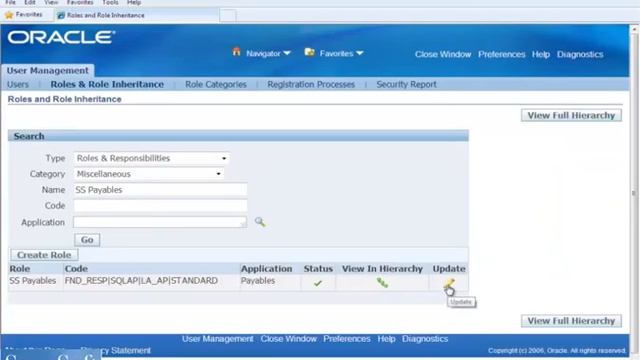Select Roles & Role Inheritance subtab
The image size is (640, 360).
coord(107,84)
